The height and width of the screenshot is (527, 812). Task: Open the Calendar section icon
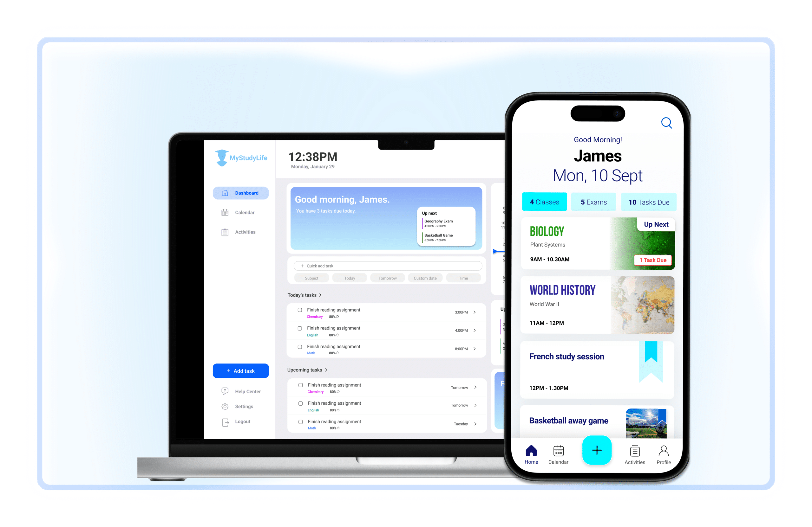(225, 212)
